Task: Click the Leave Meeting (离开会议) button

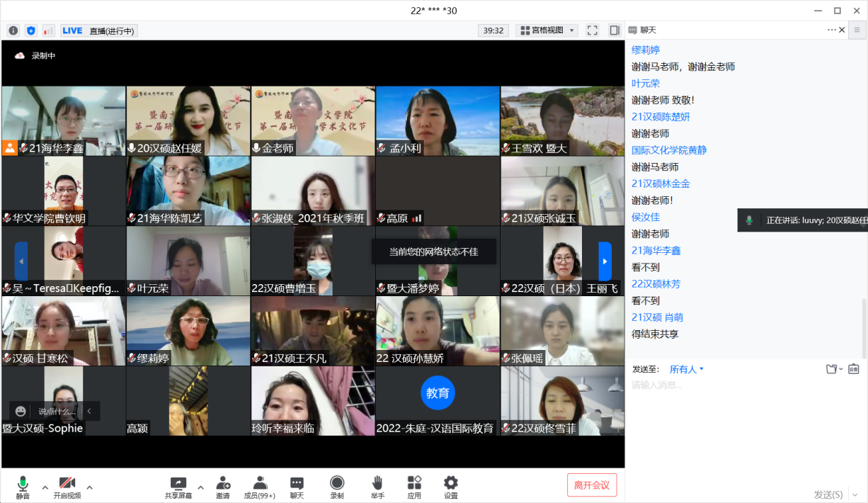Action: [591, 485]
